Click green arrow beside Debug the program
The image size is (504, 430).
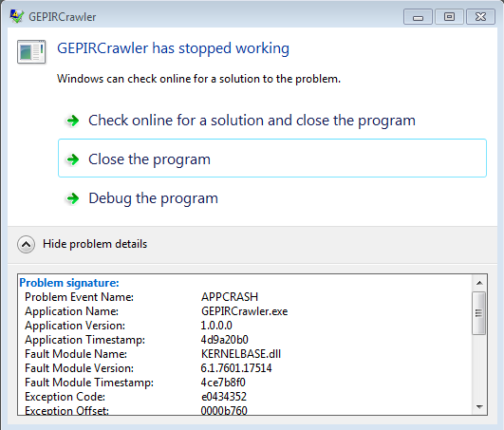pyautogui.click(x=73, y=198)
